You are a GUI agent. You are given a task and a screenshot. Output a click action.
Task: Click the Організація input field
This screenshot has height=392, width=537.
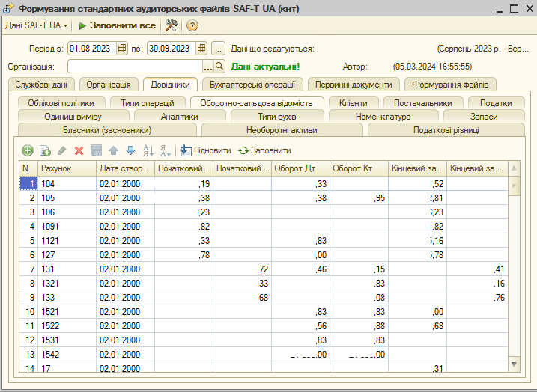(136, 67)
